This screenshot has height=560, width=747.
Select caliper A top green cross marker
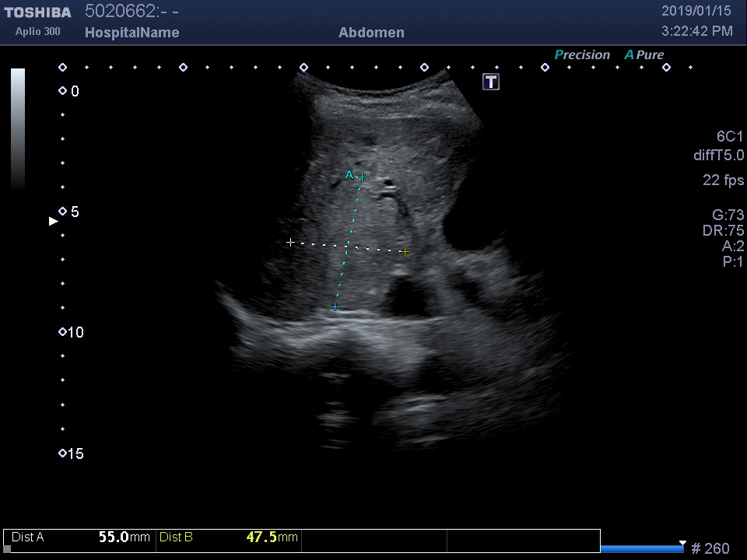click(362, 177)
